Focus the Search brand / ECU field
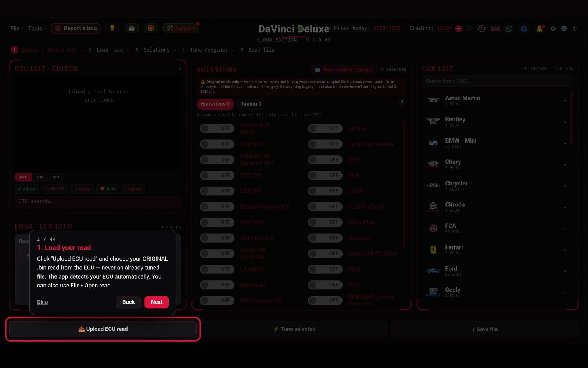 pyautogui.click(x=498, y=81)
